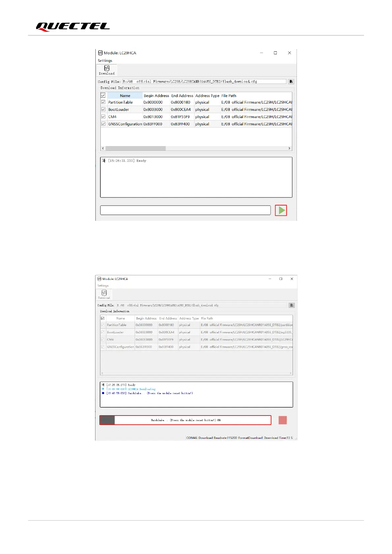
Task: Click File Path header in idle window
Action: 229,96
